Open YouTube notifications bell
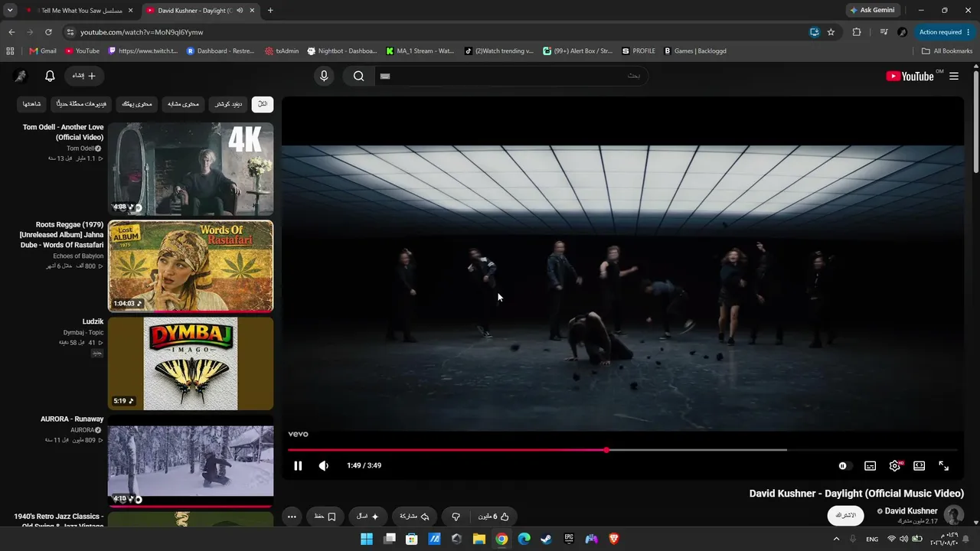Screen dimensions: 980x551 (50, 76)
